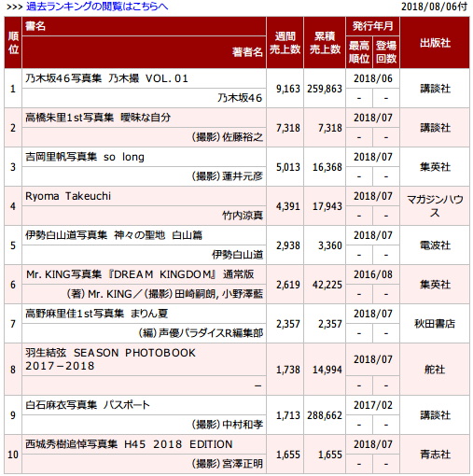Click publisher 舵社

(x=435, y=370)
